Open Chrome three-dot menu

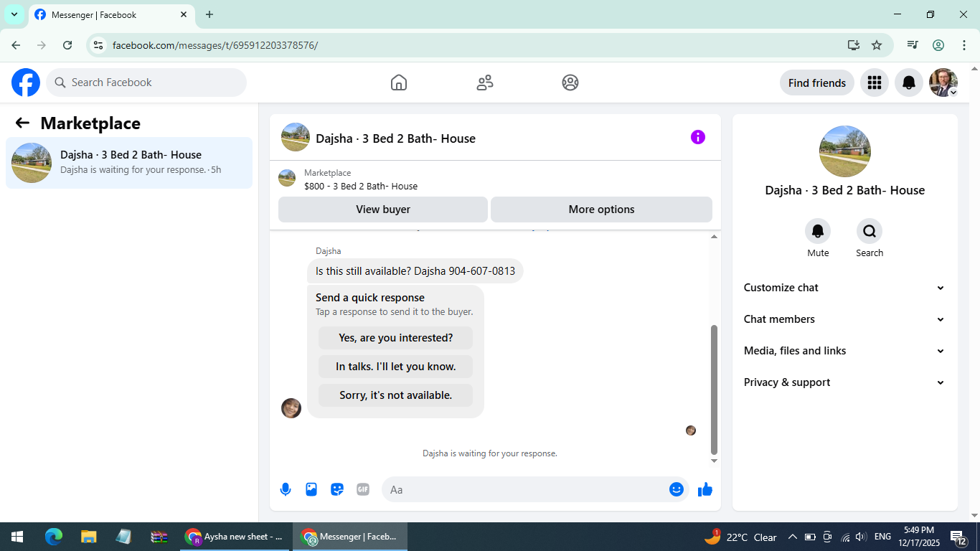(x=963, y=45)
